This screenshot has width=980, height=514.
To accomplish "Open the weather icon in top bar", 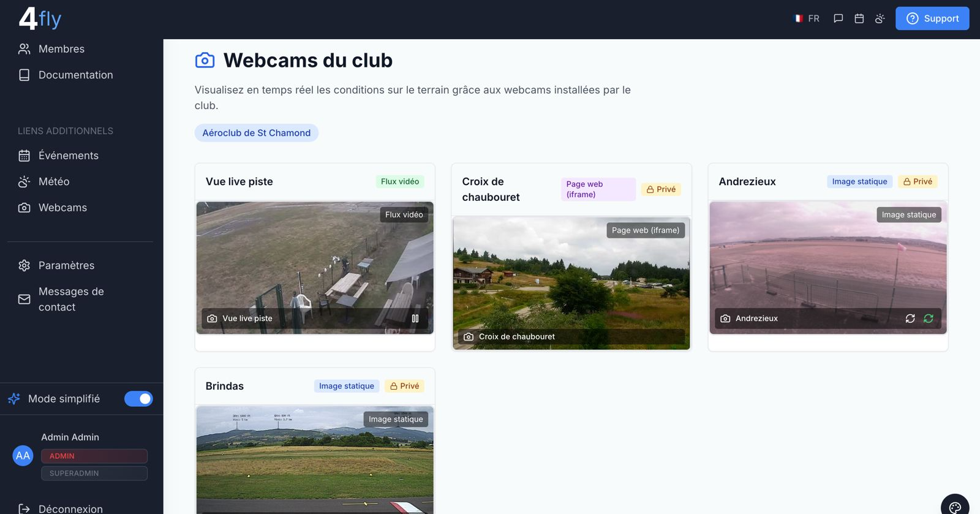I will [x=880, y=18].
